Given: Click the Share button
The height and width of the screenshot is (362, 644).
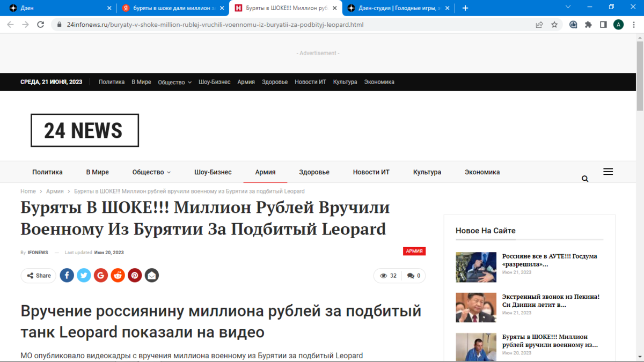Looking at the screenshot, I should (x=39, y=276).
